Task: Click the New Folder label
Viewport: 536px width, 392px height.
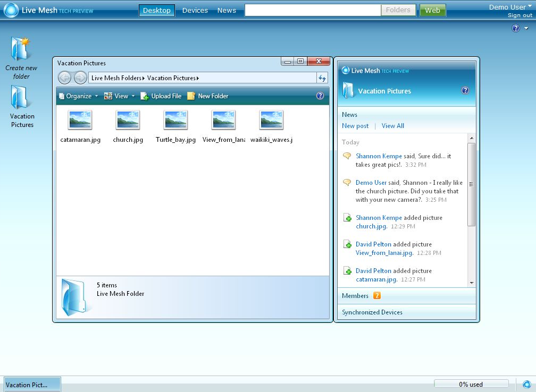Action: tap(213, 96)
